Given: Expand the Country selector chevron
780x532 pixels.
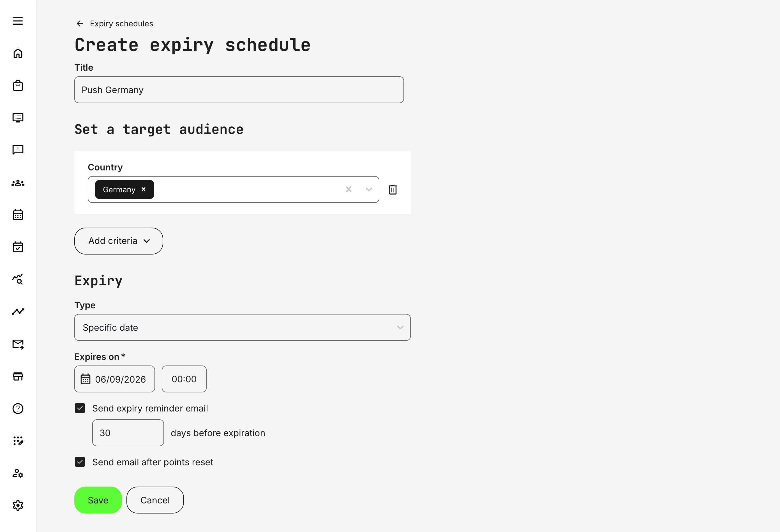Looking at the screenshot, I should pyautogui.click(x=368, y=189).
